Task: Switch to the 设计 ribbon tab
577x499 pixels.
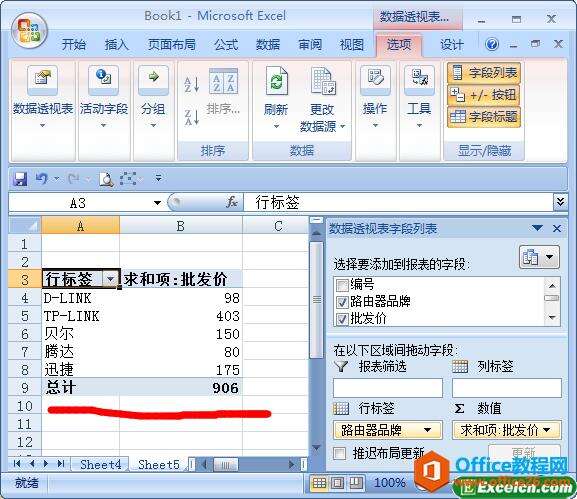Action: point(452,45)
